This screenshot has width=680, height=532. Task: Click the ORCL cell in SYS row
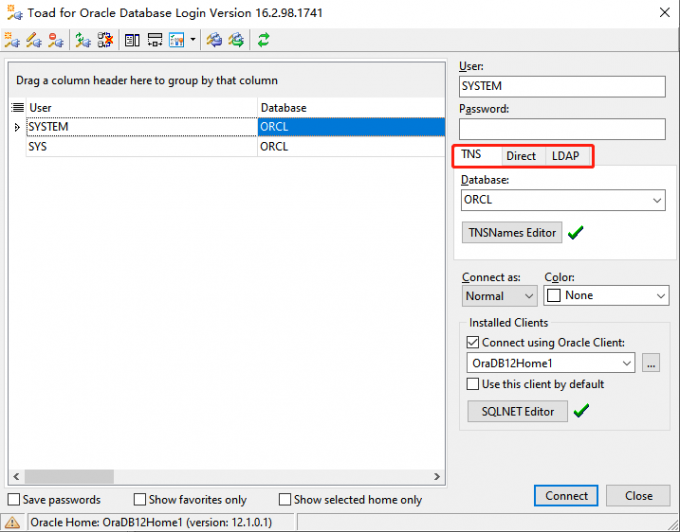(x=351, y=147)
